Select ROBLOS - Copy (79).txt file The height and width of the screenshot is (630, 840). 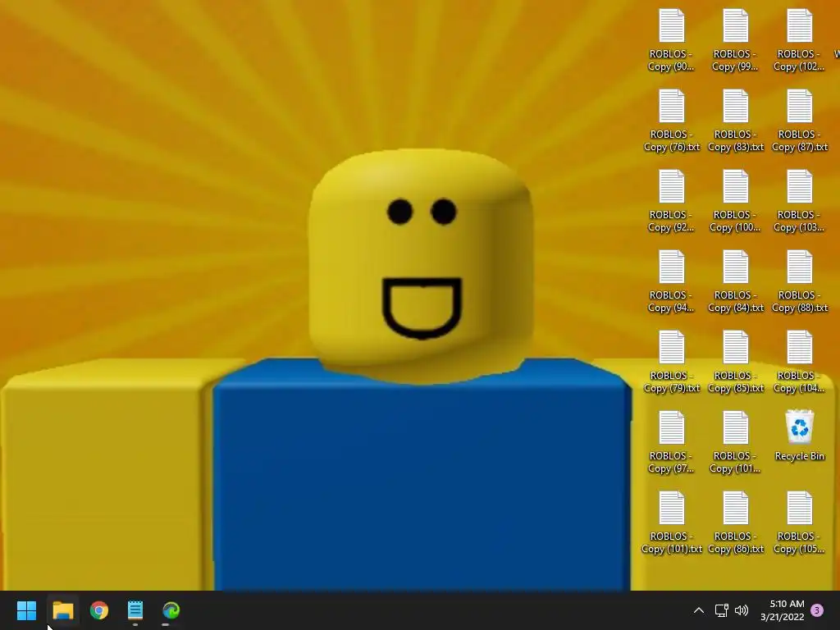pos(671,362)
